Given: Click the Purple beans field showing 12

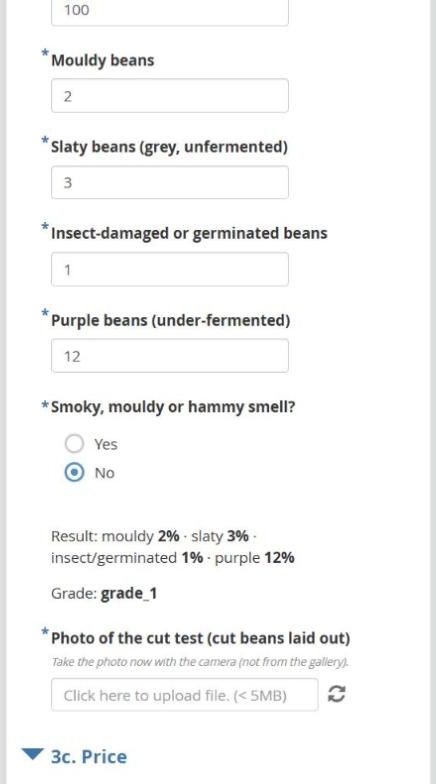Looking at the screenshot, I should coord(170,356).
